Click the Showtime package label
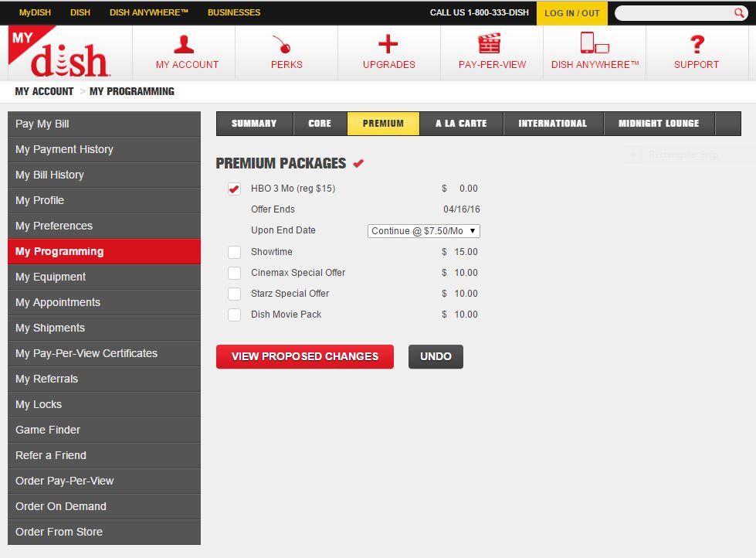The image size is (756, 558). tap(272, 252)
